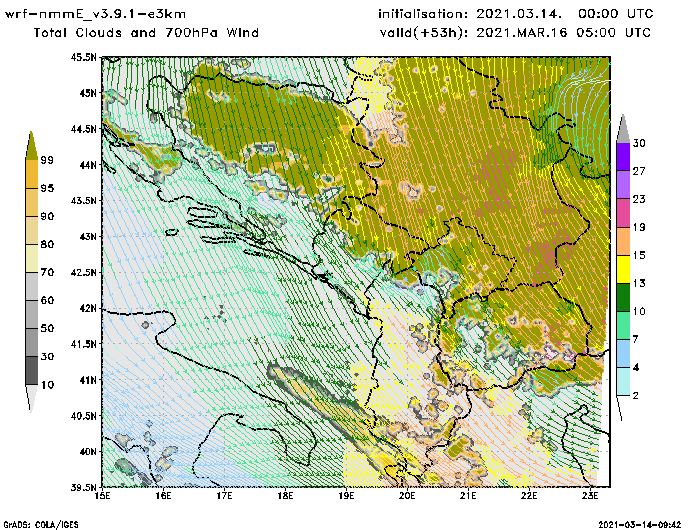Click the initialisation date '2021.03.14.' text
The width and height of the screenshot is (700, 530).
(x=519, y=14)
